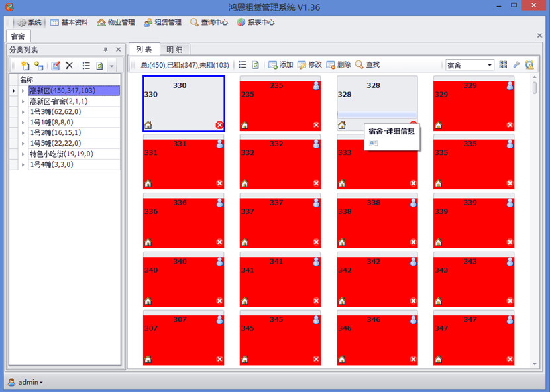Screen dimensions: 550x392
Task: Click the house icon on room 332 card
Action: coord(245,183)
